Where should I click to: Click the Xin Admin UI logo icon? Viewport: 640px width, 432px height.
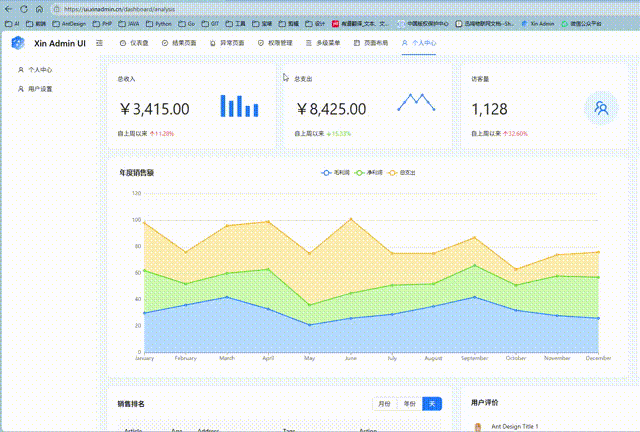pos(18,43)
